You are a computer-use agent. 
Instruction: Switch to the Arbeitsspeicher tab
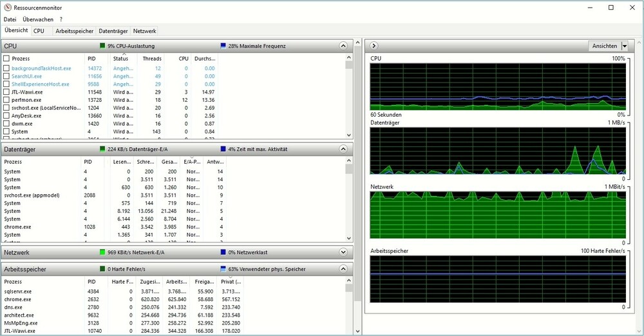click(74, 30)
